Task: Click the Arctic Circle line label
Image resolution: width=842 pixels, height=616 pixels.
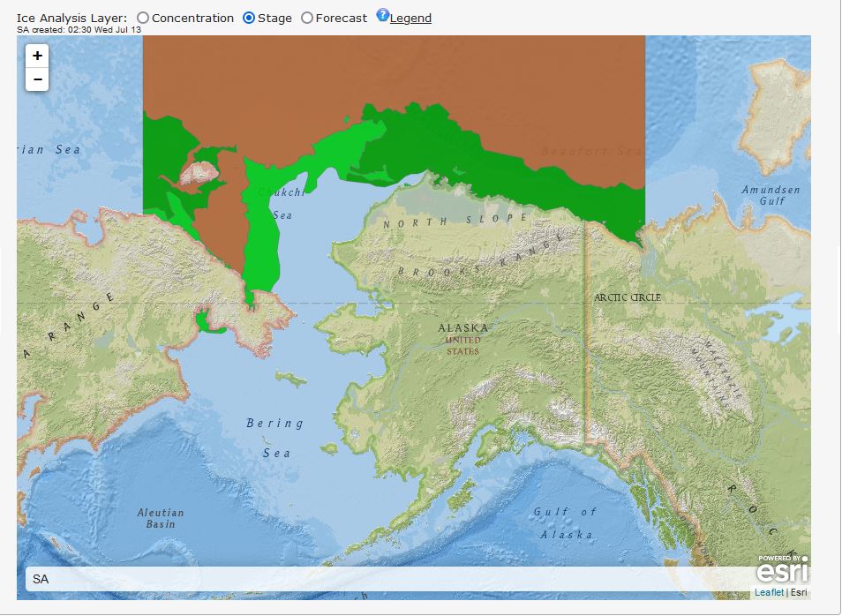Action: tap(627, 297)
